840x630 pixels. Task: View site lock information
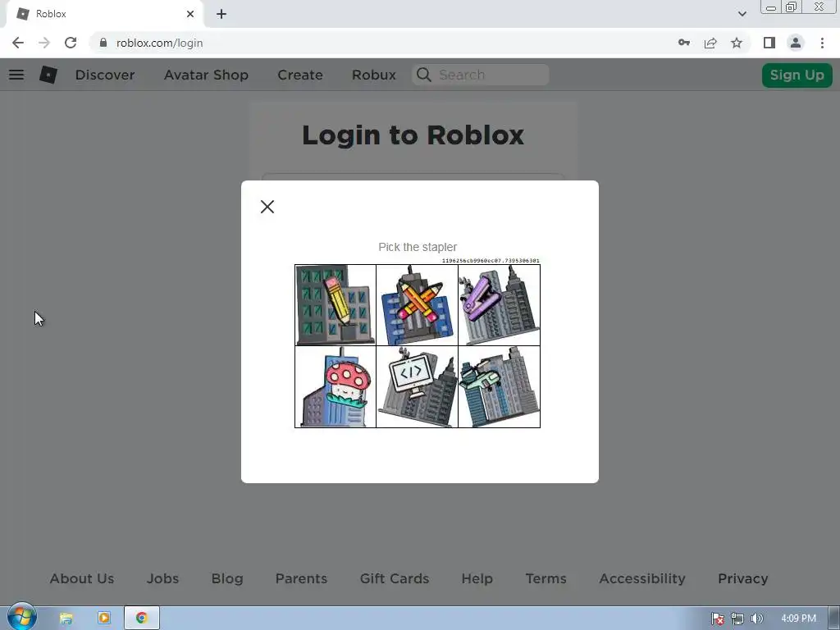tap(104, 43)
